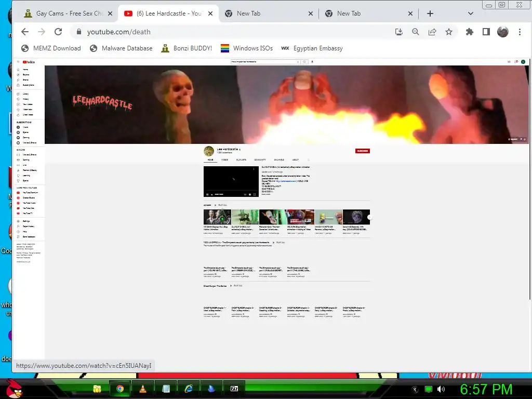Open the Bonzi BUDDY! bookmark
The height and width of the screenshot is (399, 532).
[187, 48]
